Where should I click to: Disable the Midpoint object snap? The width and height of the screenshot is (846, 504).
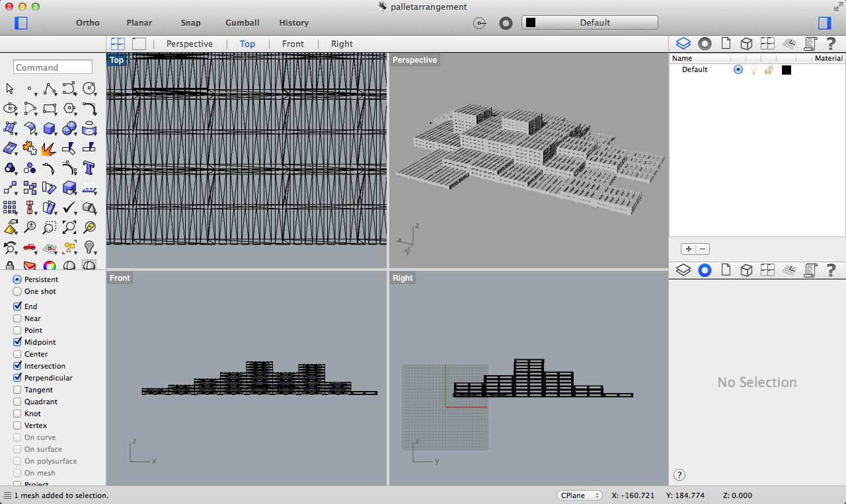(x=17, y=342)
